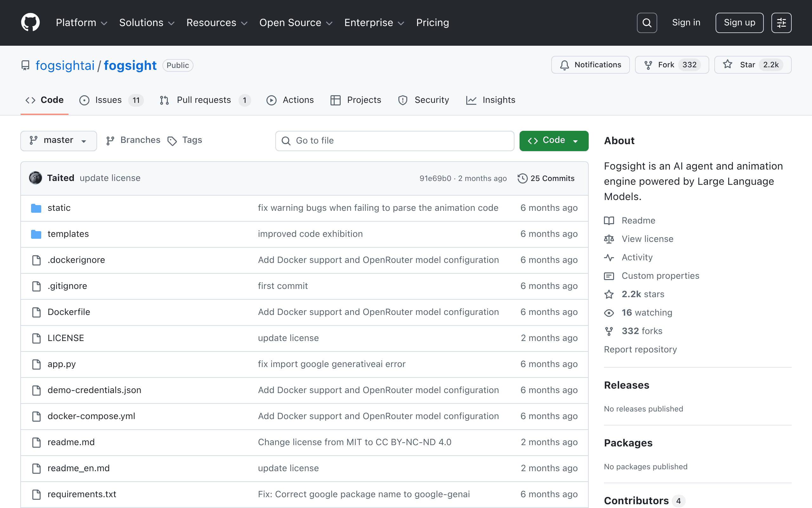Open the Projects tab
Image resolution: width=812 pixels, height=508 pixels.
(356, 100)
